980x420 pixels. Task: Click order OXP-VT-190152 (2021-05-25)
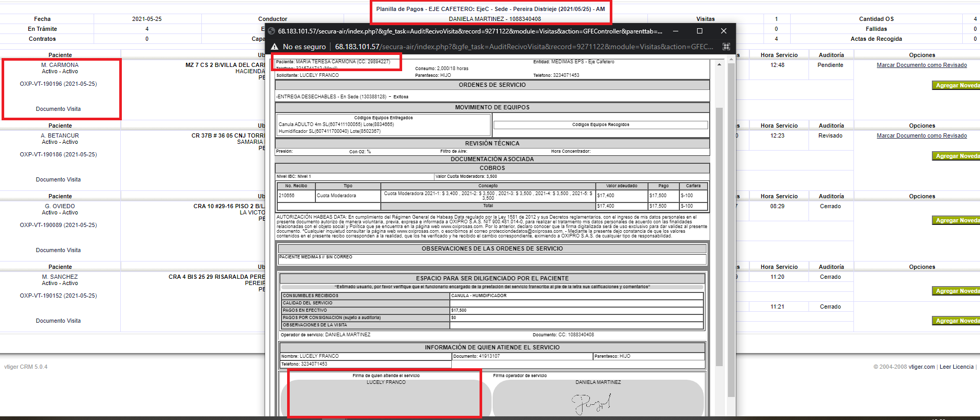[58, 296]
